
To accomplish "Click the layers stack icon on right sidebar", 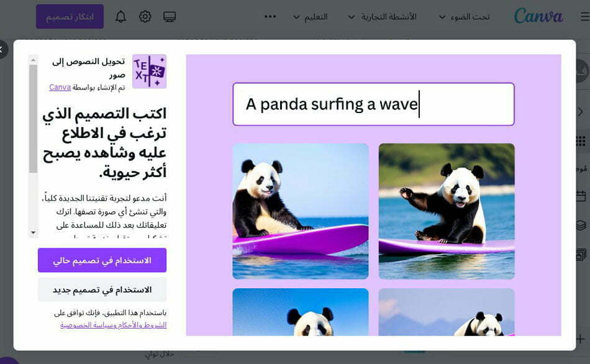I will (x=581, y=225).
